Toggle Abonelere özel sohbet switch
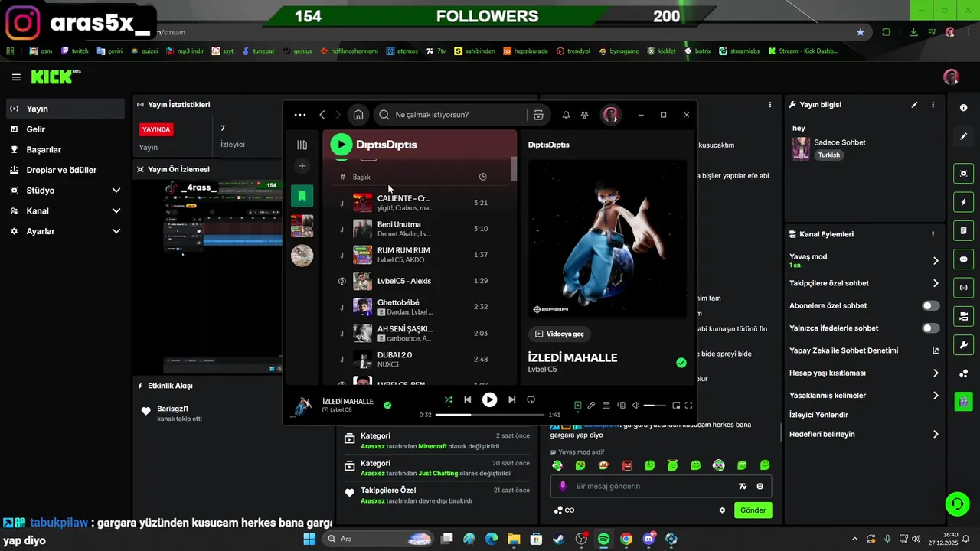 click(x=930, y=305)
